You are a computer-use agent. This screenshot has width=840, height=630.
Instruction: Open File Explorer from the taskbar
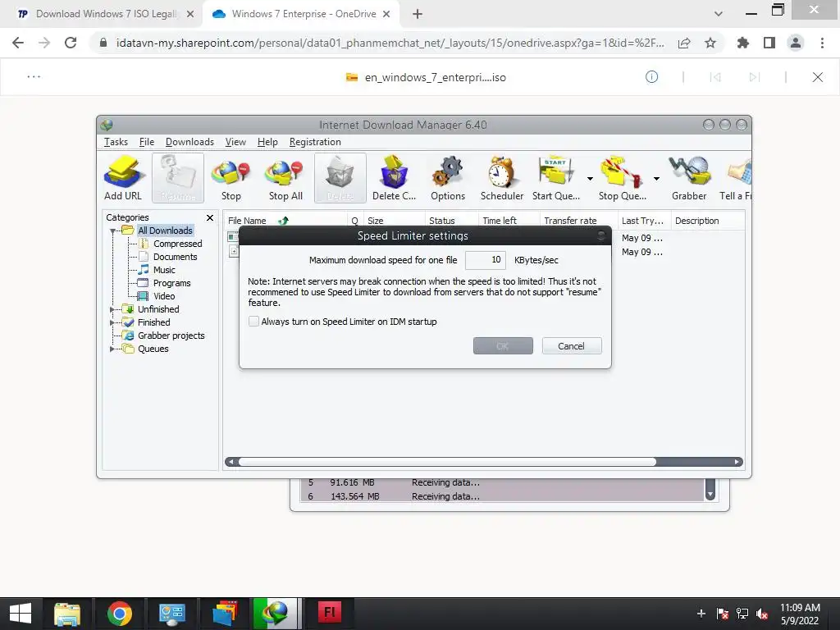click(67, 614)
